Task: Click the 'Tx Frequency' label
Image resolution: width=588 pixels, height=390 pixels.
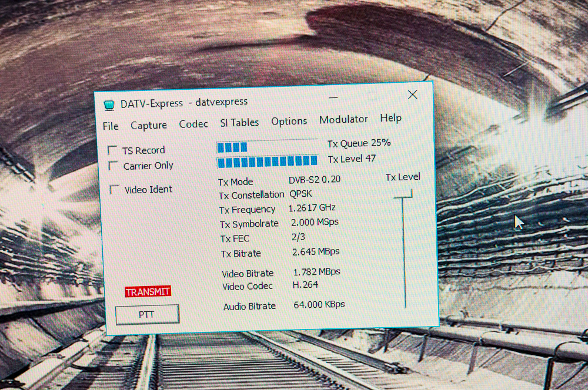Action: point(248,210)
